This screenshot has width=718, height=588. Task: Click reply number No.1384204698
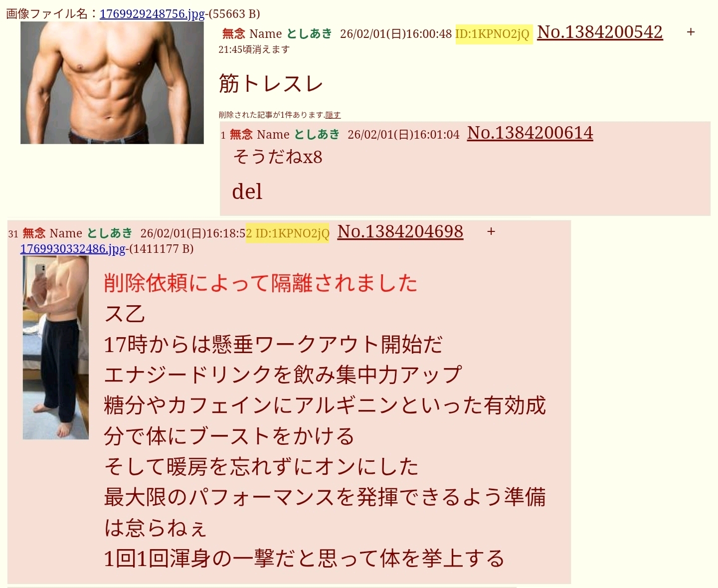point(400,232)
